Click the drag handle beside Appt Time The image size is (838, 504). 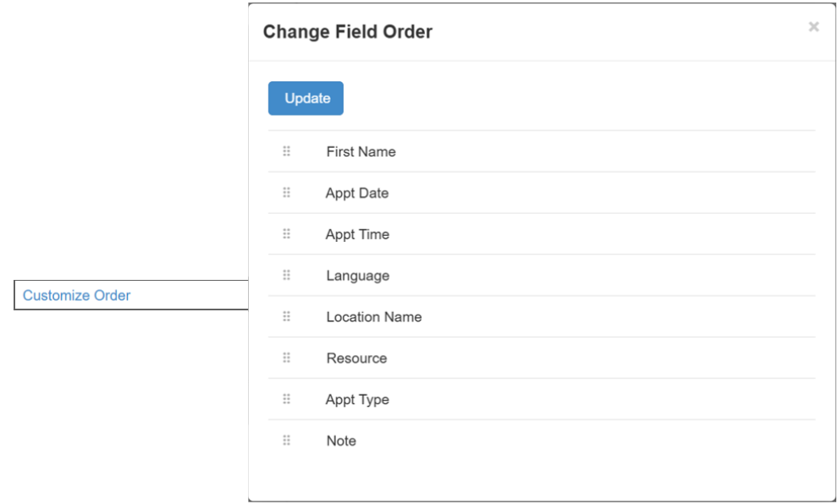point(286,234)
